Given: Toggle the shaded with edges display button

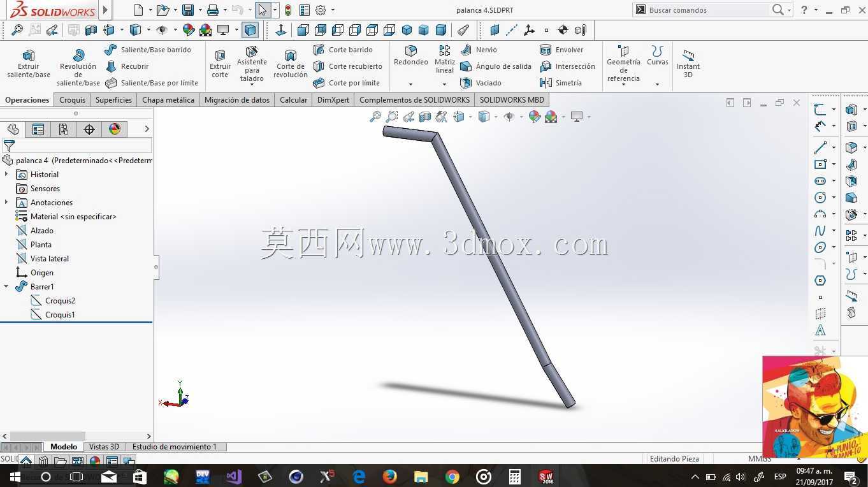Looking at the screenshot, I should pos(250,30).
